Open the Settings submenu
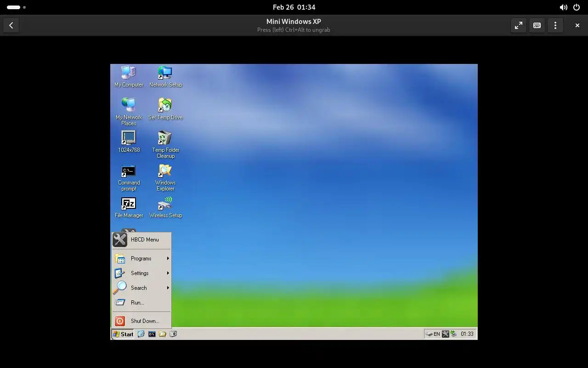Image resolution: width=588 pixels, height=368 pixels. point(141,273)
